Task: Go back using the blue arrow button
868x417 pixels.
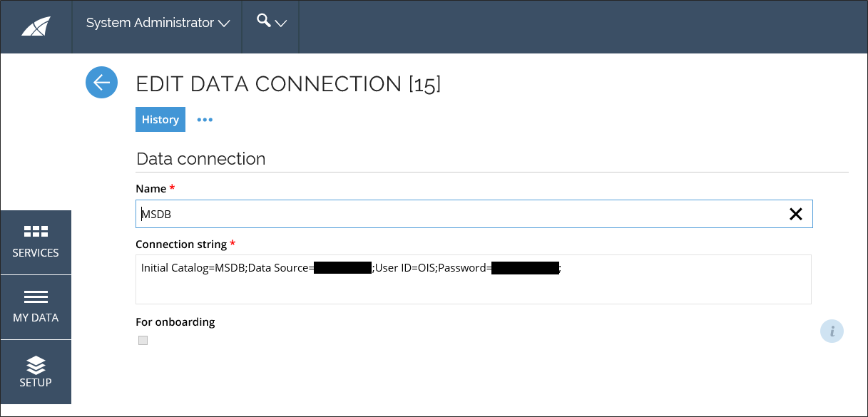Action: tap(101, 83)
